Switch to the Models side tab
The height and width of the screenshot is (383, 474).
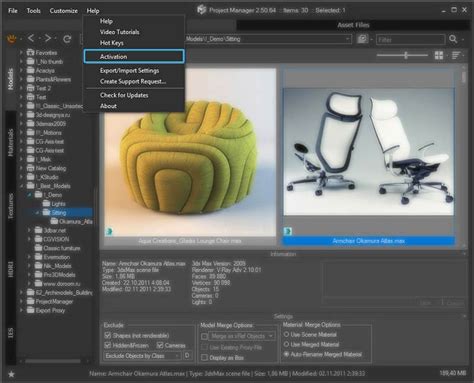11,79
